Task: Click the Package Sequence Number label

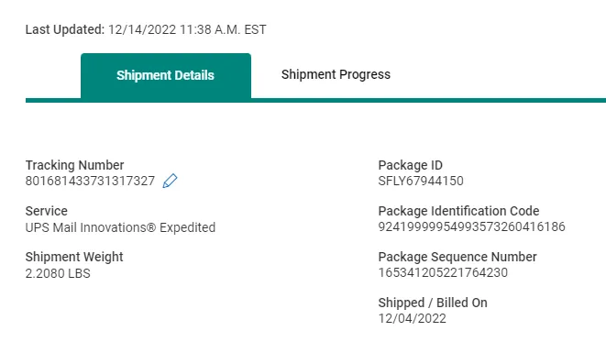Action: tap(457, 257)
